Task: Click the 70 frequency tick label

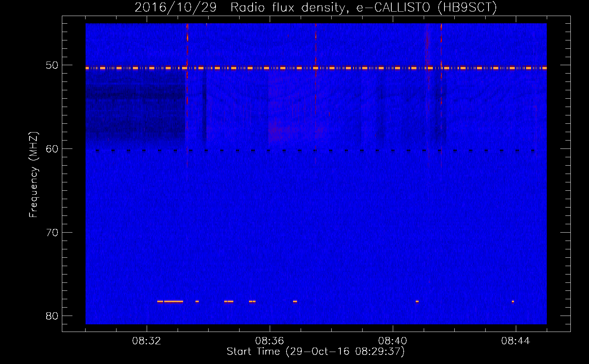Action: (x=52, y=232)
